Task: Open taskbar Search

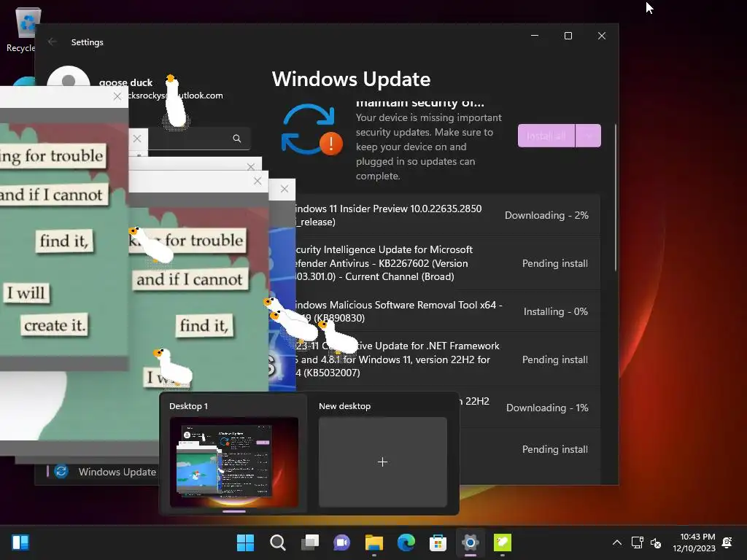Action: 278,542
